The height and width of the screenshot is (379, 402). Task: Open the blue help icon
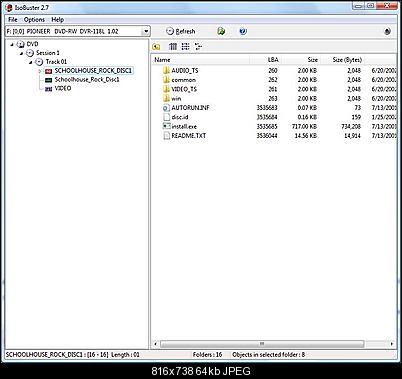click(x=243, y=31)
